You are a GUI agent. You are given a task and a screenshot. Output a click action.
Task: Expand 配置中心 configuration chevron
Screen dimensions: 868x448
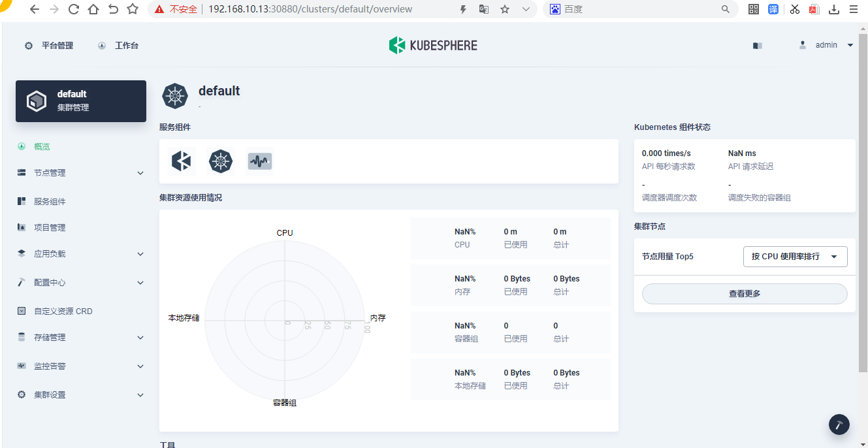140,283
